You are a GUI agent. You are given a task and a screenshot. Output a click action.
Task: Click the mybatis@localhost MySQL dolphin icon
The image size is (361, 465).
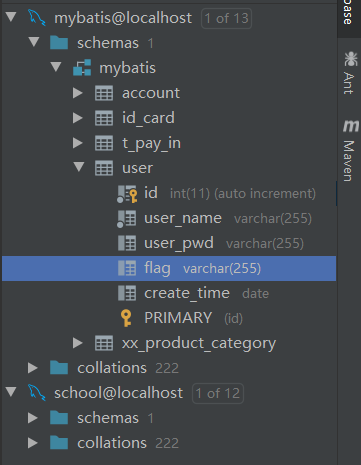(x=37, y=18)
